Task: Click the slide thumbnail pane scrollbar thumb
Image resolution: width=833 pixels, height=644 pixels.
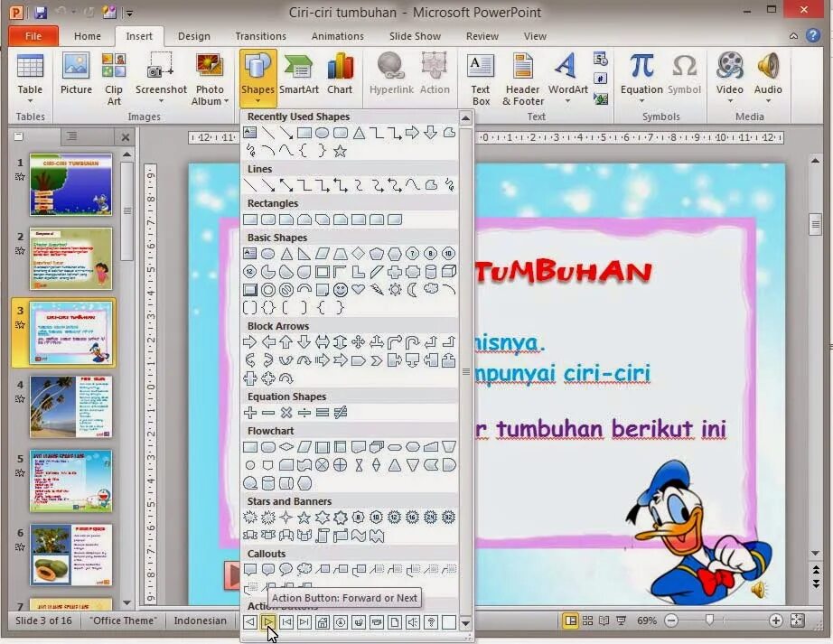Action: pos(127,211)
